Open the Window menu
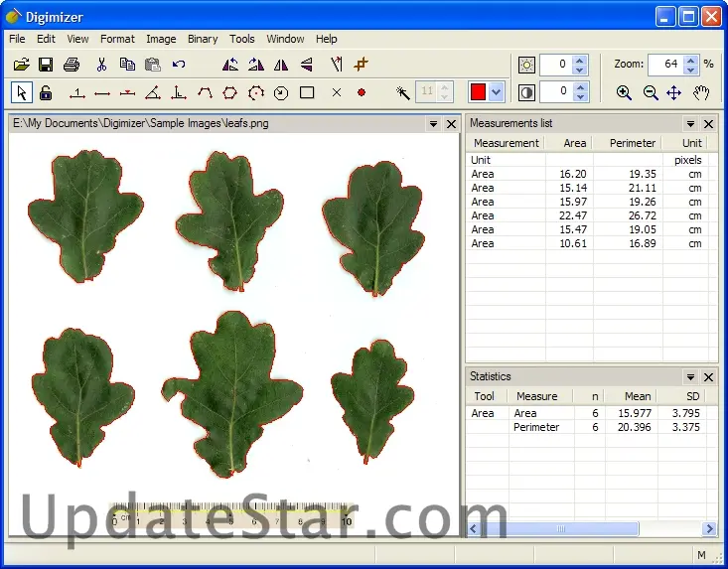 285,39
